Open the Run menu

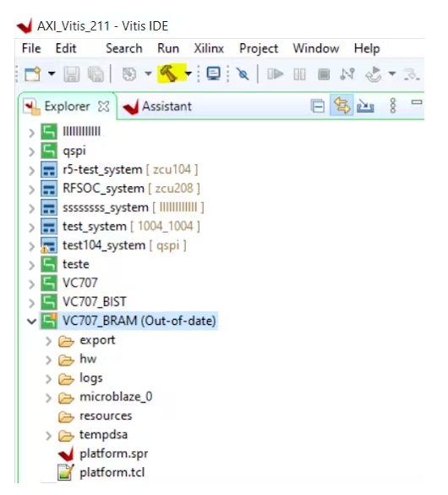point(168,48)
